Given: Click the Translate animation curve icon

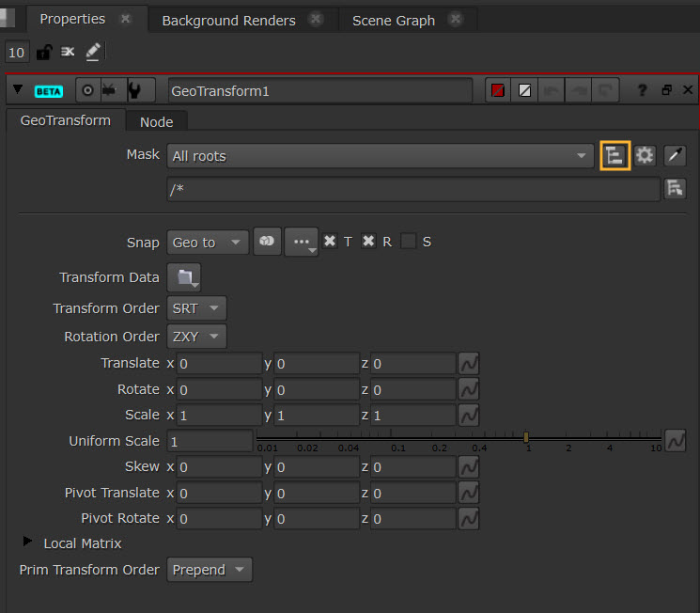Looking at the screenshot, I should tap(469, 363).
